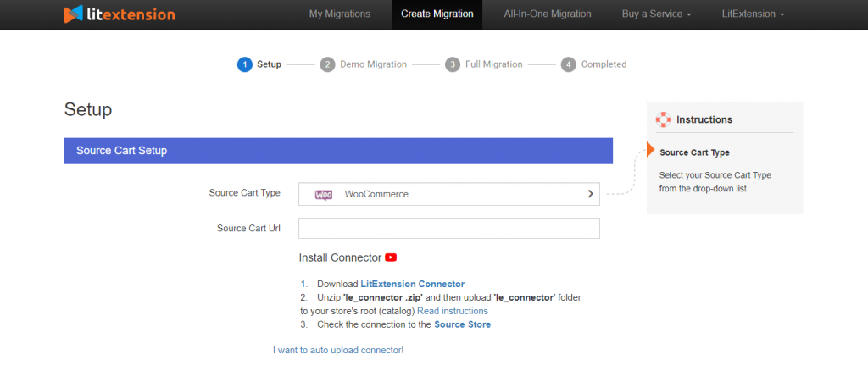
Task: Click 'I want to auto upload connector!'
Action: pyautogui.click(x=338, y=350)
